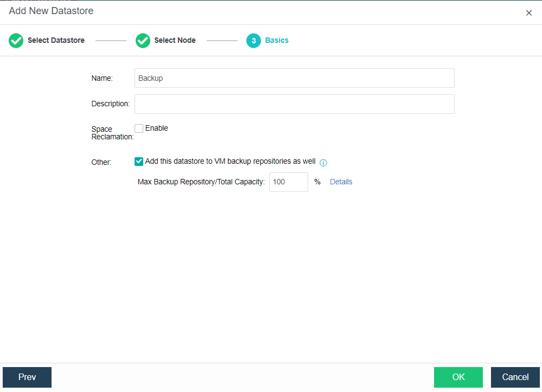Uncheck adding datastore to VM backup repositories
The height and width of the screenshot is (392, 542).
pyautogui.click(x=139, y=161)
